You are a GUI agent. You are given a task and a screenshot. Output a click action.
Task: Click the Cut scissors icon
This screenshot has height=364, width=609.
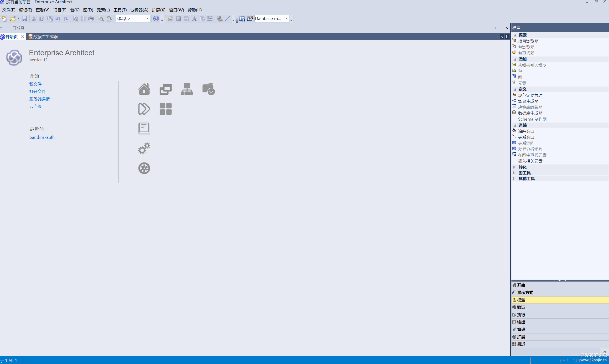(x=34, y=19)
